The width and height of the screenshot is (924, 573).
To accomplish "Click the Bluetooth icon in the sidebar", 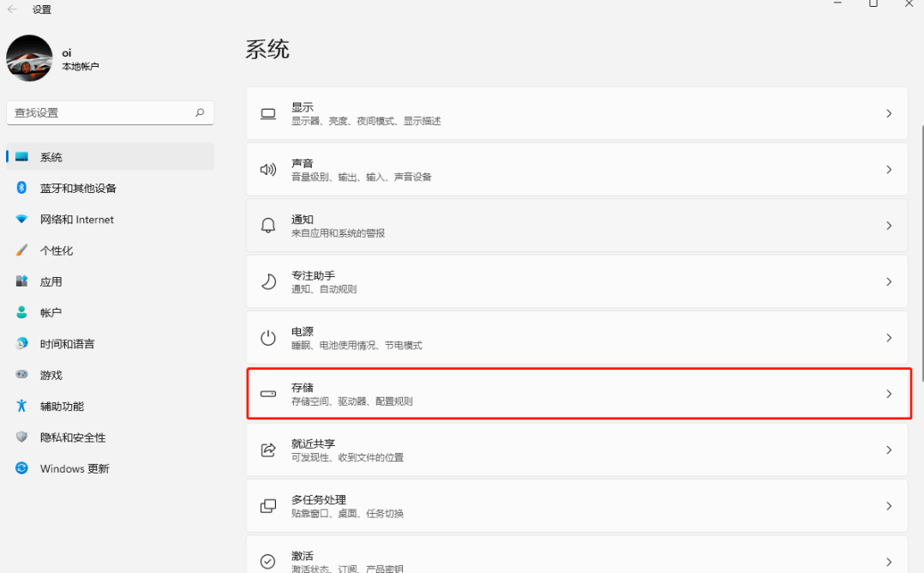I will click(22, 188).
